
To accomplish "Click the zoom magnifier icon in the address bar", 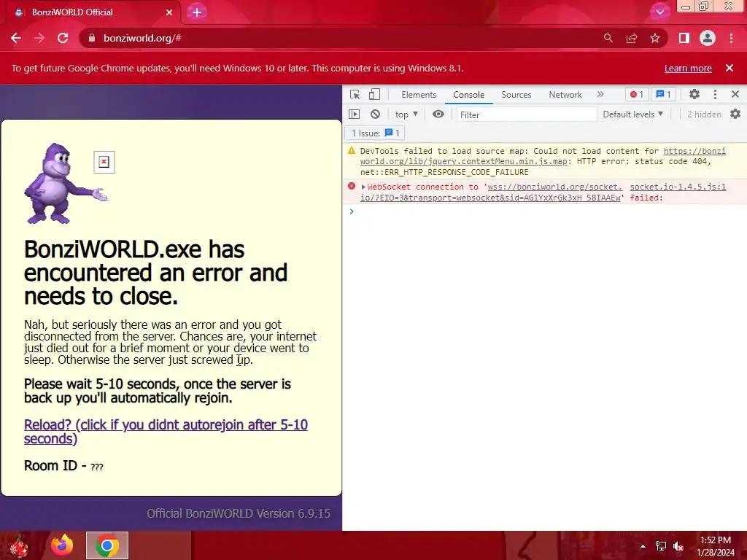I will tap(608, 38).
